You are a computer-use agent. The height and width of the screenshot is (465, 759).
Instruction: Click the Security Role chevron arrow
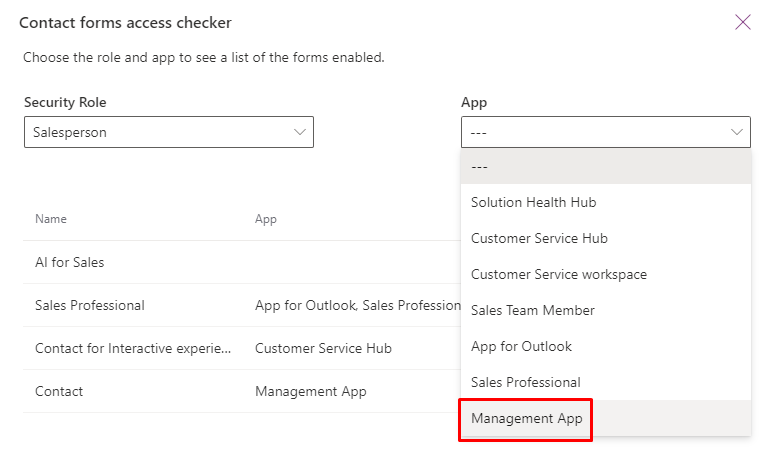tap(300, 132)
